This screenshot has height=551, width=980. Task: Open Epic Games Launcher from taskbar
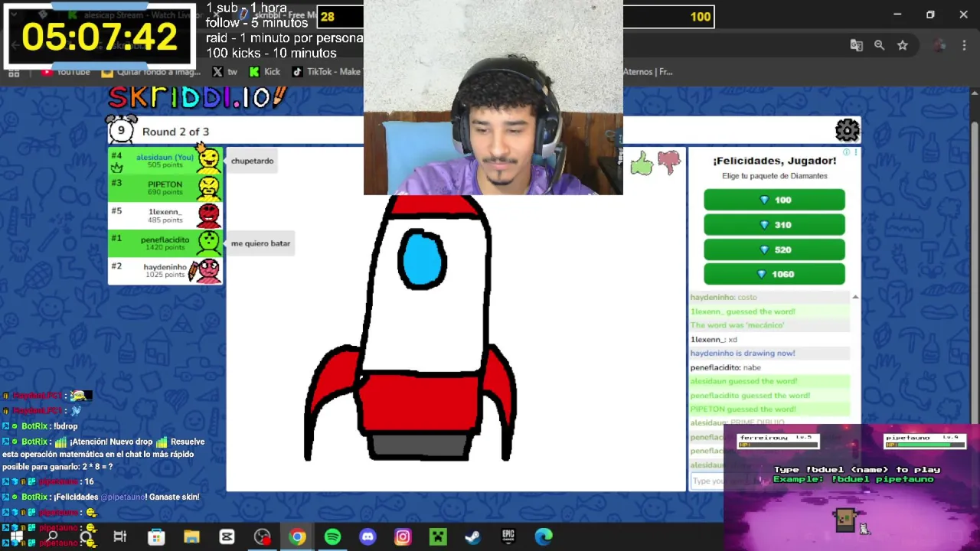[508, 536]
